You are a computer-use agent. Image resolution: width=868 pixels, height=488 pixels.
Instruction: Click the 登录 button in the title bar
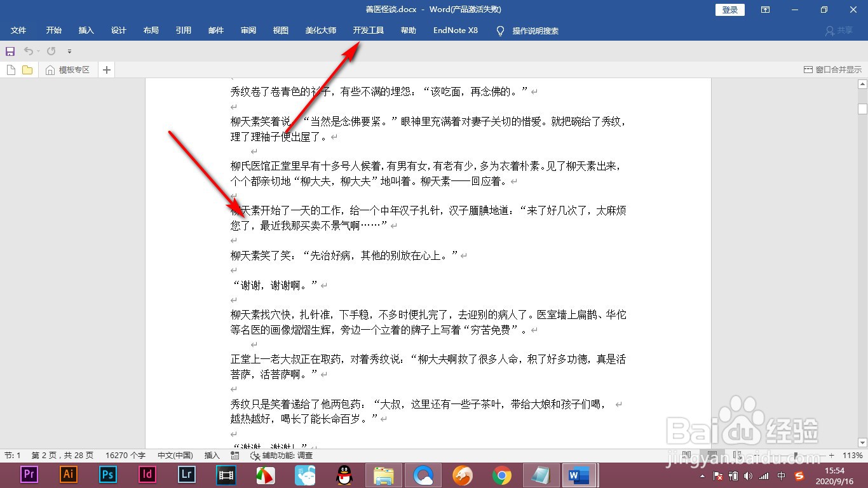click(729, 10)
